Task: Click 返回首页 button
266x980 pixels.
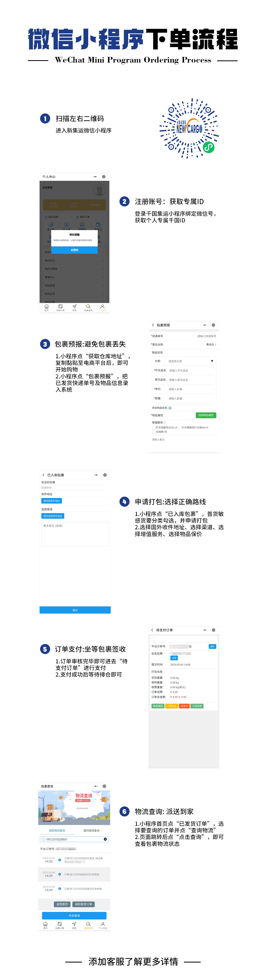Action: pos(62,904)
